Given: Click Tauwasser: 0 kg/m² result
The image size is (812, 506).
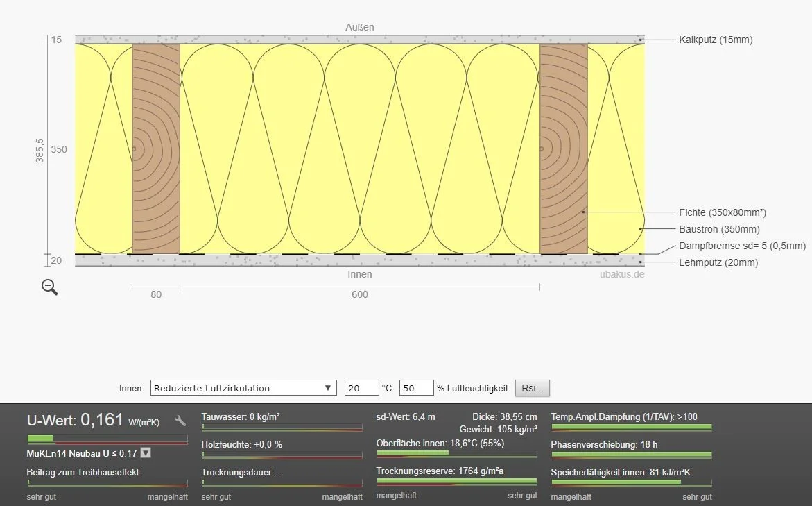Looking at the screenshot, I should (241, 416).
